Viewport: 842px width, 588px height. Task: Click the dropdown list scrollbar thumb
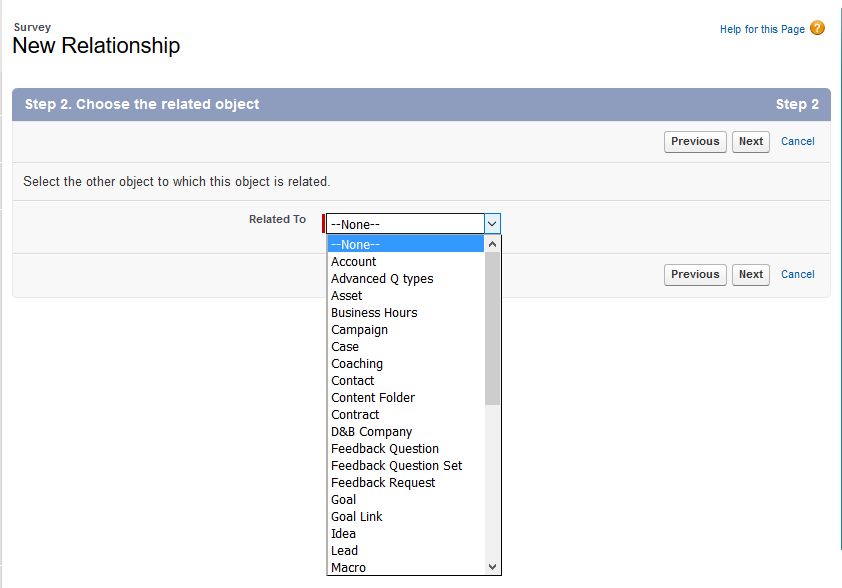point(492,328)
